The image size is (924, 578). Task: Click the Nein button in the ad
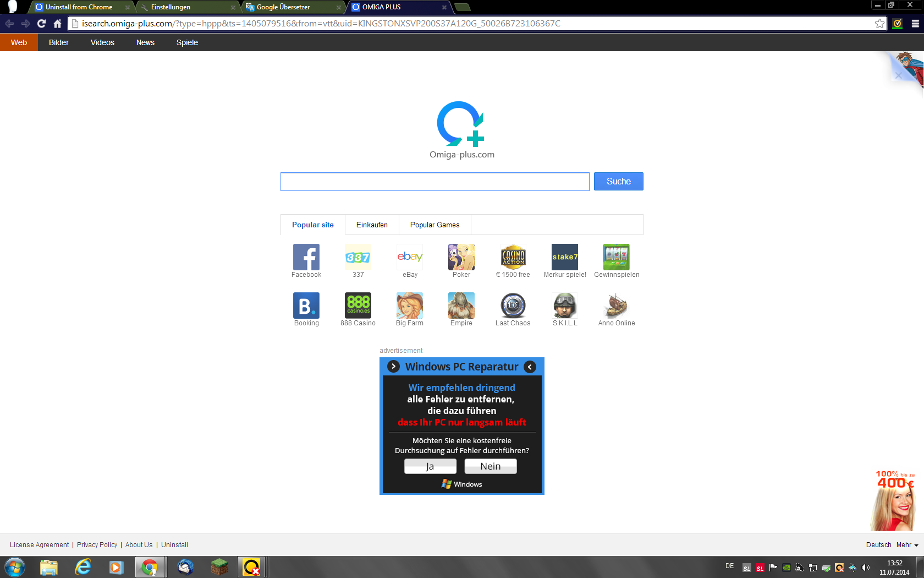491,466
